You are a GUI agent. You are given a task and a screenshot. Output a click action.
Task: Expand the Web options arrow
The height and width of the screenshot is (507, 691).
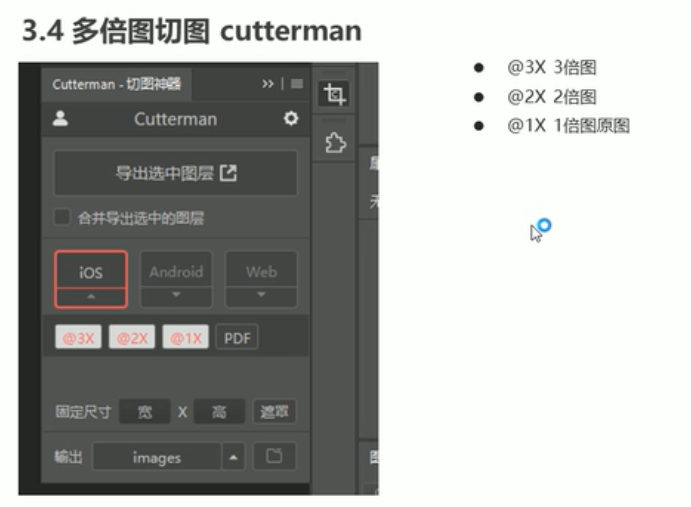pyautogui.click(x=261, y=295)
